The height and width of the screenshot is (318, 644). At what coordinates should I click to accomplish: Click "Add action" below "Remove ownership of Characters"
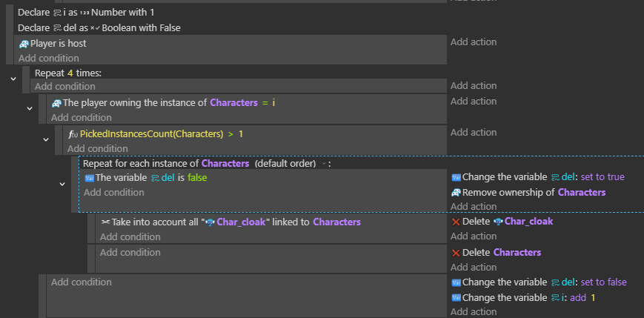click(x=473, y=207)
